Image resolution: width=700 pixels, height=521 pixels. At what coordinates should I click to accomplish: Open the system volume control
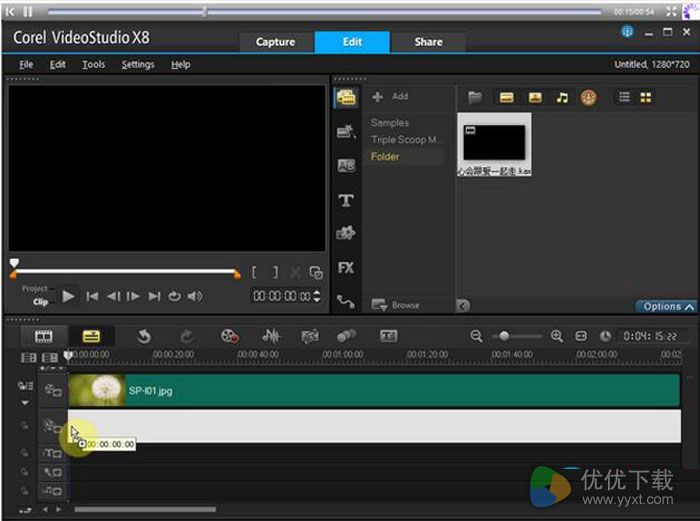195,296
